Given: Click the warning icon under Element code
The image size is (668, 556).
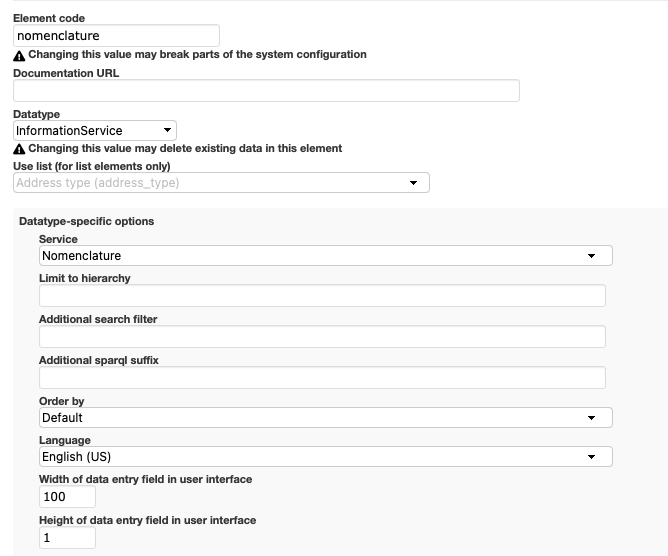Looking at the screenshot, I should (x=19, y=55).
